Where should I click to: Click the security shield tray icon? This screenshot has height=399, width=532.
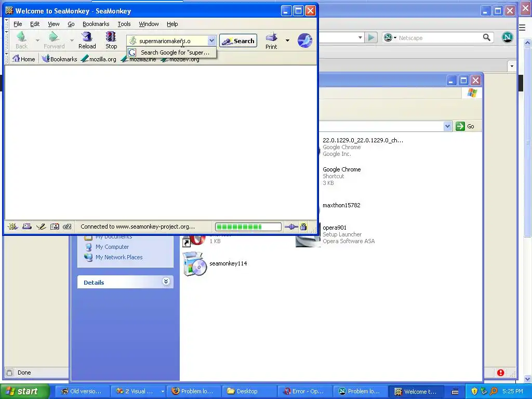(x=474, y=391)
